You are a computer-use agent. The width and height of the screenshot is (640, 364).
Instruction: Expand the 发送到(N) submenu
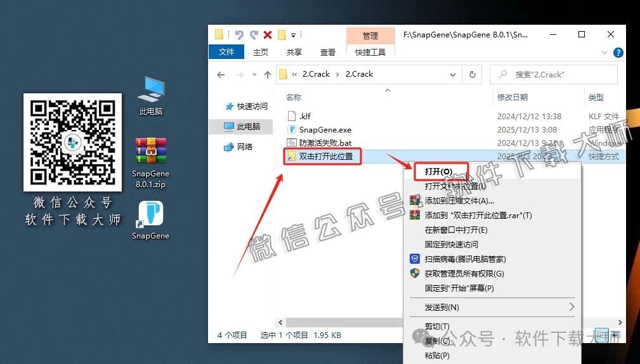492,307
